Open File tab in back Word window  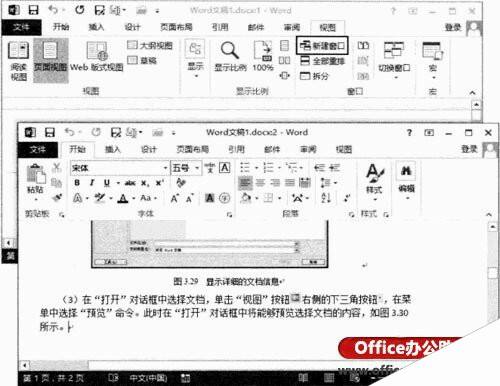21,27
